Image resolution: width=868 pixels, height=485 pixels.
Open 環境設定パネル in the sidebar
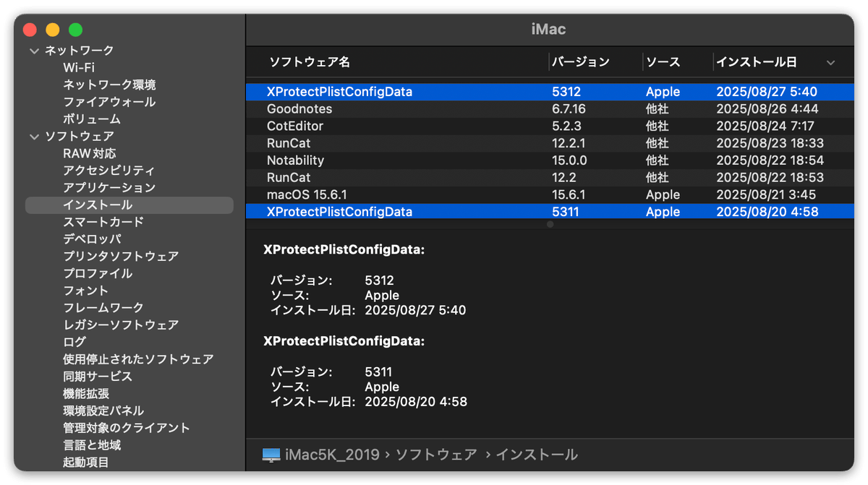pos(103,411)
